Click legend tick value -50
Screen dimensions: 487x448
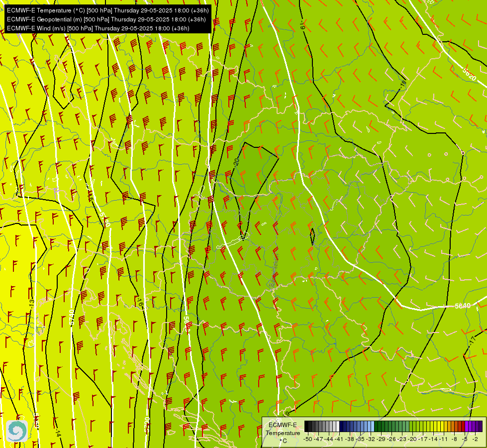tap(308, 439)
